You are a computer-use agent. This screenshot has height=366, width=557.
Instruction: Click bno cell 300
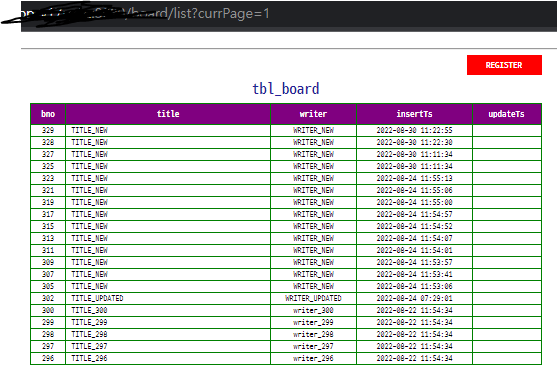48,311
